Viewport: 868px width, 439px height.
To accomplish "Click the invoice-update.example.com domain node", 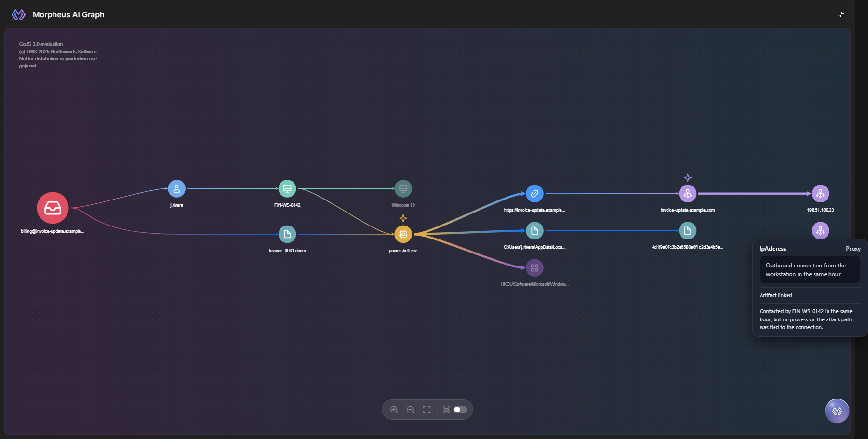I will [x=688, y=194].
